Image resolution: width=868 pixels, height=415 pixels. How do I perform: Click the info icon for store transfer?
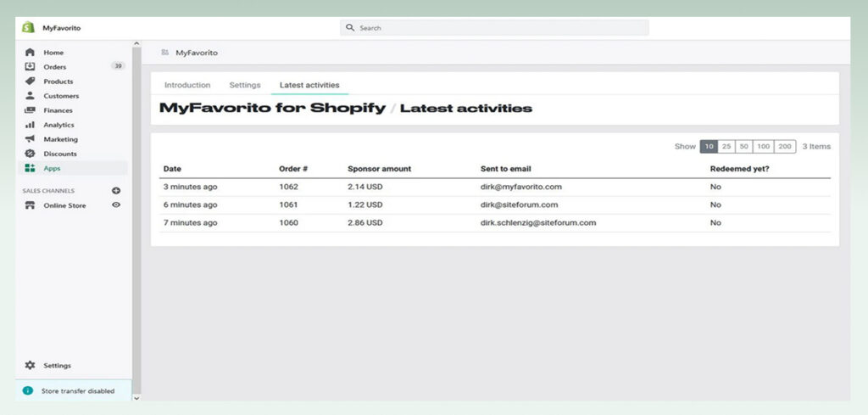point(28,390)
